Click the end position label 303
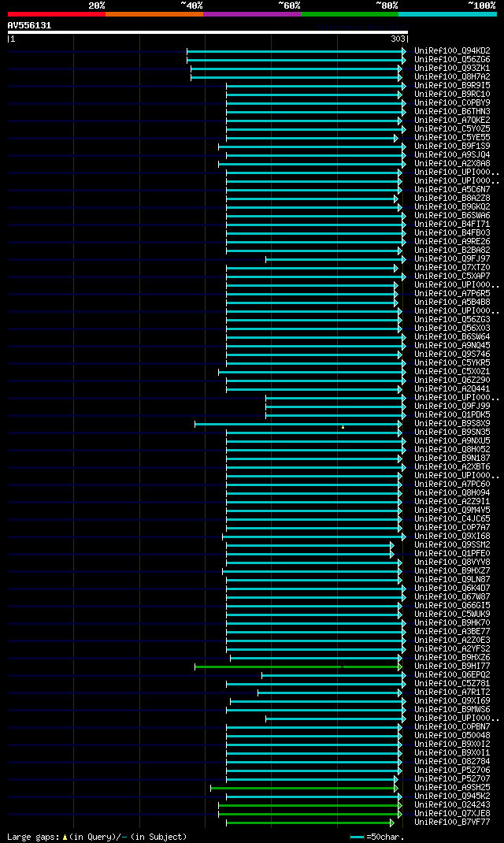 coord(398,39)
